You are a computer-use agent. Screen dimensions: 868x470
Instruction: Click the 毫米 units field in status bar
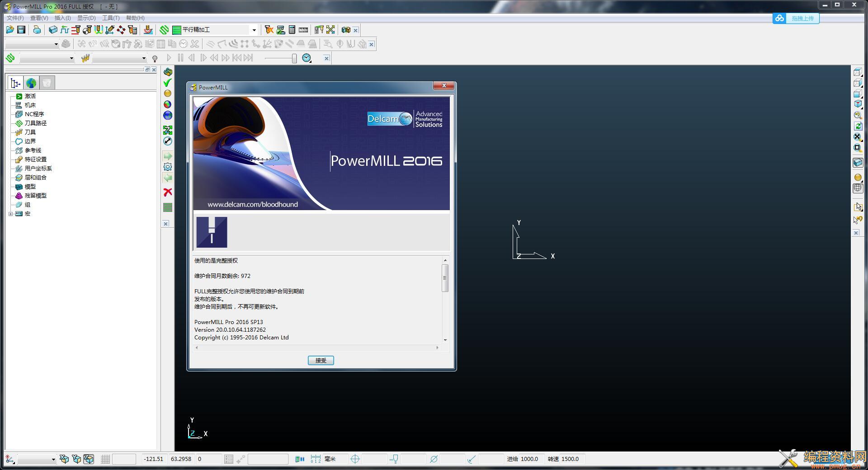(x=335, y=459)
